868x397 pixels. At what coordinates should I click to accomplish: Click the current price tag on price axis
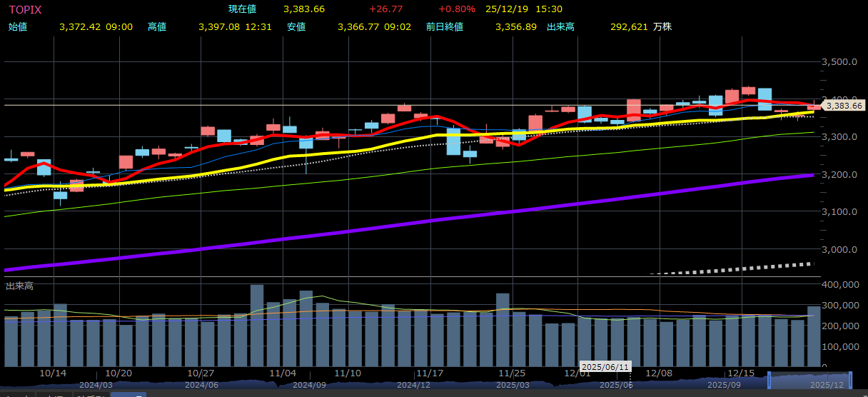point(844,106)
